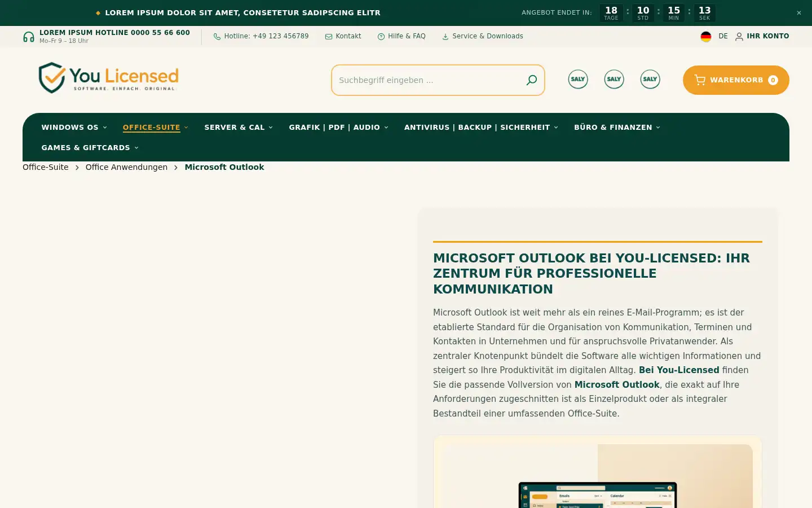Image resolution: width=812 pixels, height=508 pixels.
Task: Expand the Office-Suite dropdown chevron
Action: (186, 128)
